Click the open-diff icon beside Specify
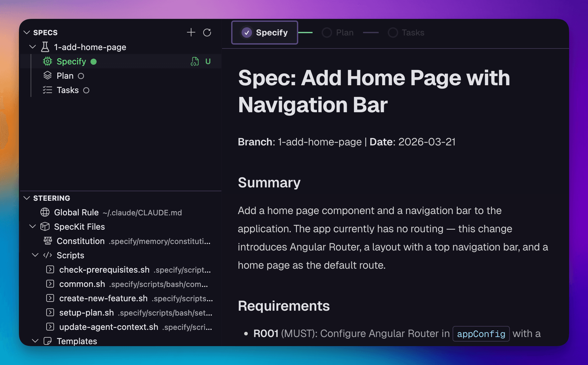The height and width of the screenshot is (365, 588). pos(194,61)
